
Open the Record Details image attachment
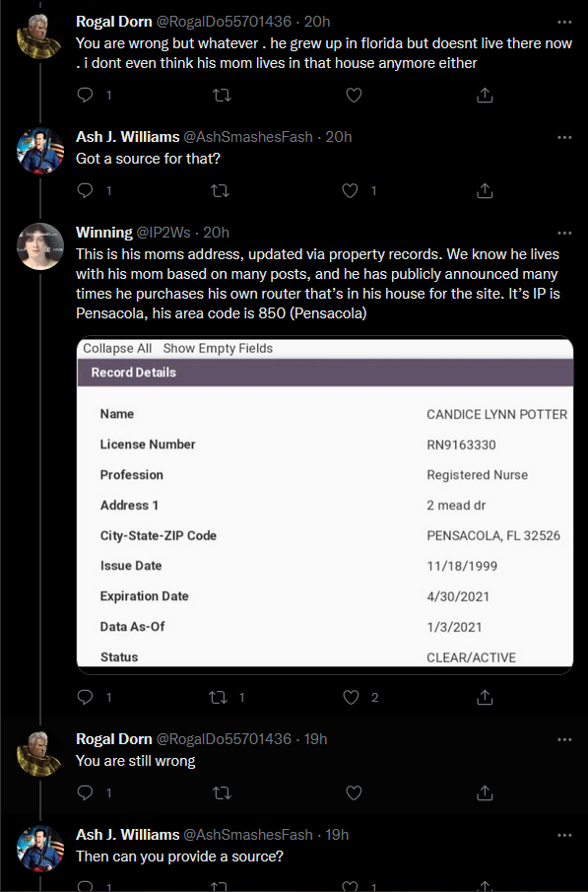[325, 506]
